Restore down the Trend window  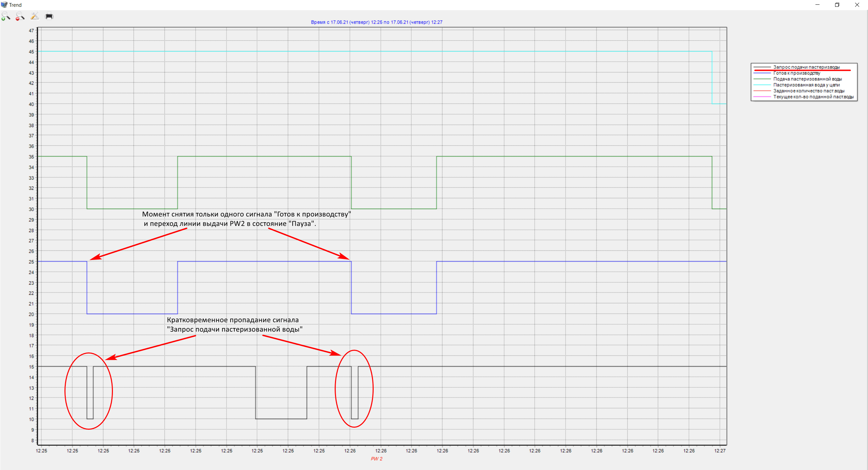click(x=837, y=5)
